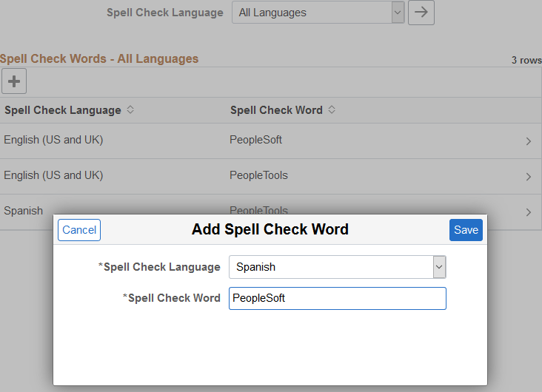Sort by Spell Check Word column icon
Viewport: 542px width, 392px height.
(x=332, y=109)
